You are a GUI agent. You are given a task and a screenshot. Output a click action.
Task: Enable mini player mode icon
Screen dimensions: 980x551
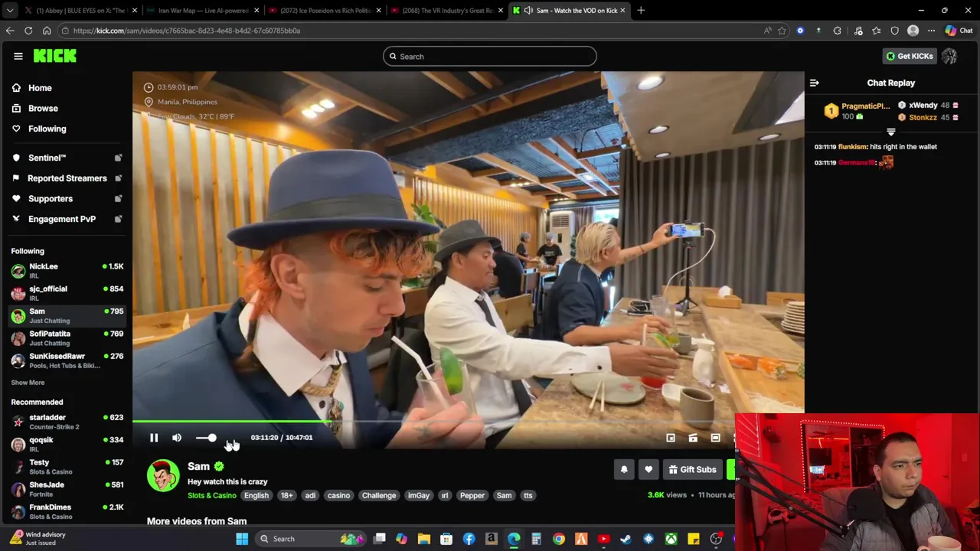pyautogui.click(x=671, y=438)
